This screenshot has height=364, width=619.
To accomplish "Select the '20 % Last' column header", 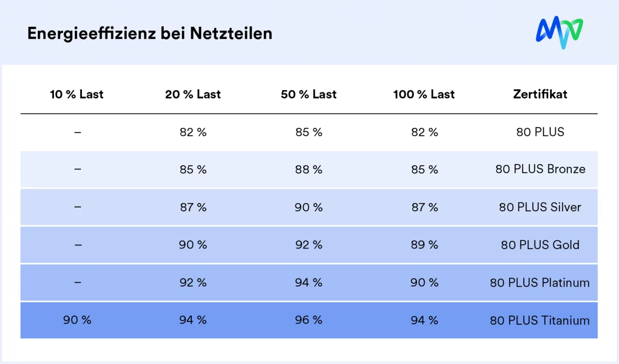I will click(x=193, y=94).
